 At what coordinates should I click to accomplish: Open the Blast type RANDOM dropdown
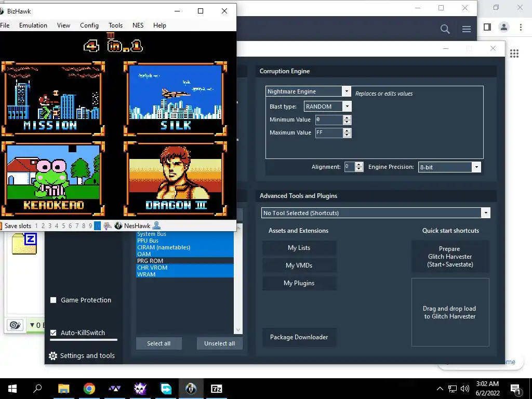tap(347, 107)
